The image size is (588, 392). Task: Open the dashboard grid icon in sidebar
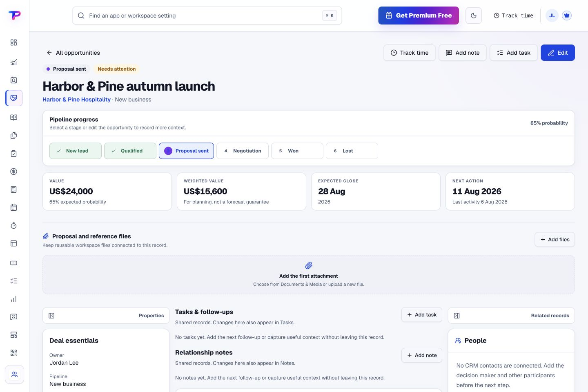[x=13, y=42]
